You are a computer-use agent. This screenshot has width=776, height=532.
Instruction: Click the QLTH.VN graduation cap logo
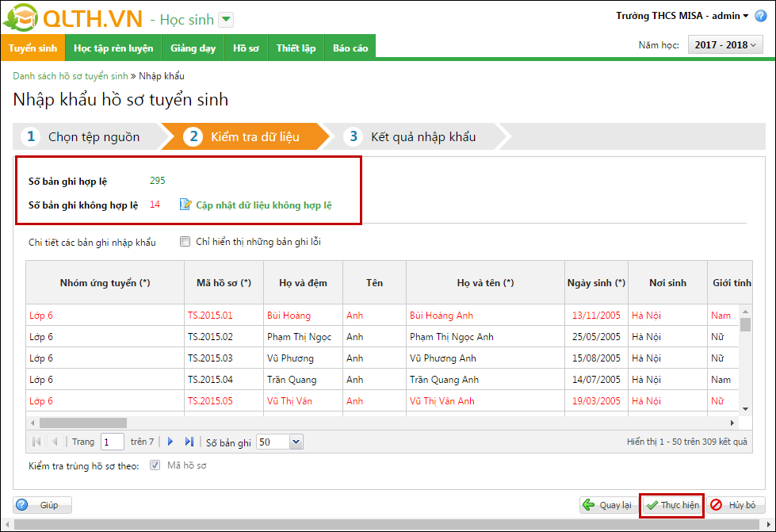[21, 18]
